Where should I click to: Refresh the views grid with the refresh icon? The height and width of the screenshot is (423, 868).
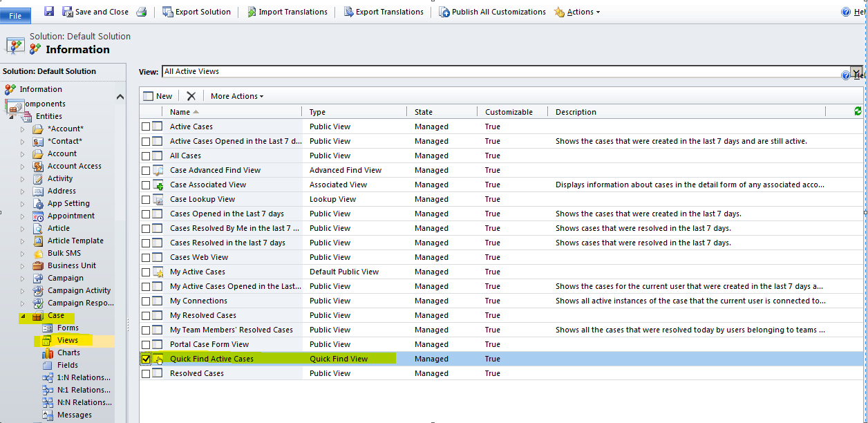click(858, 111)
